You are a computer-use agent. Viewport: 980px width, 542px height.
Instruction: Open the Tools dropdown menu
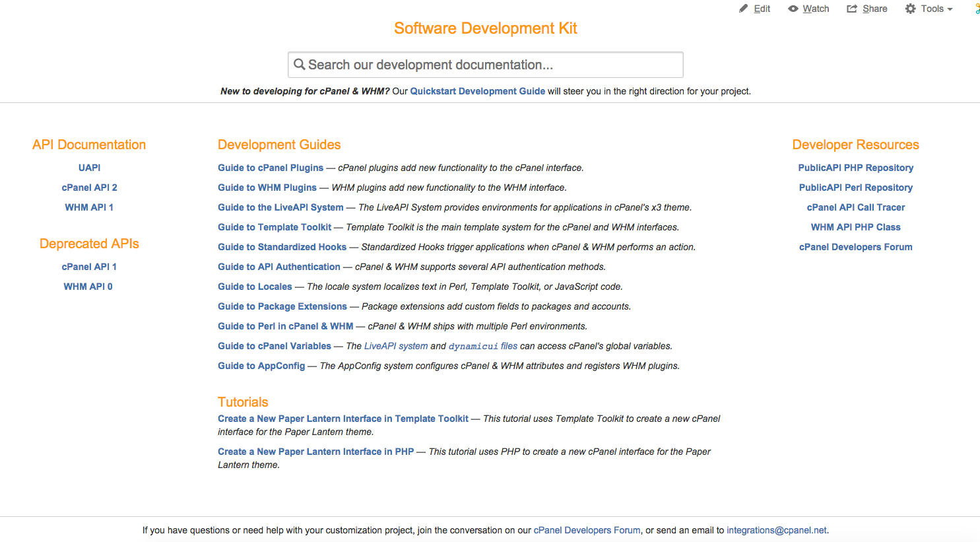(x=929, y=9)
